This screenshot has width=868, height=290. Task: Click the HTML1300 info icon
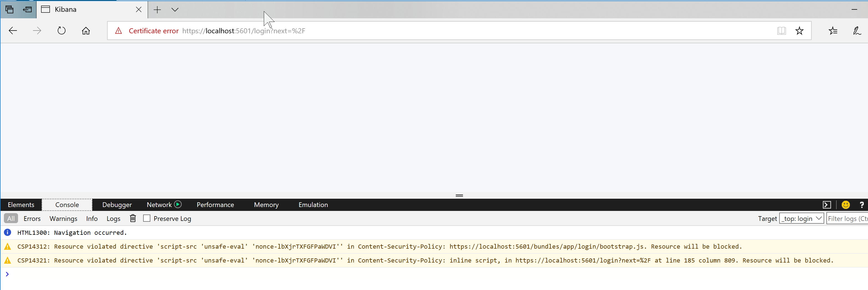pyautogui.click(x=7, y=232)
